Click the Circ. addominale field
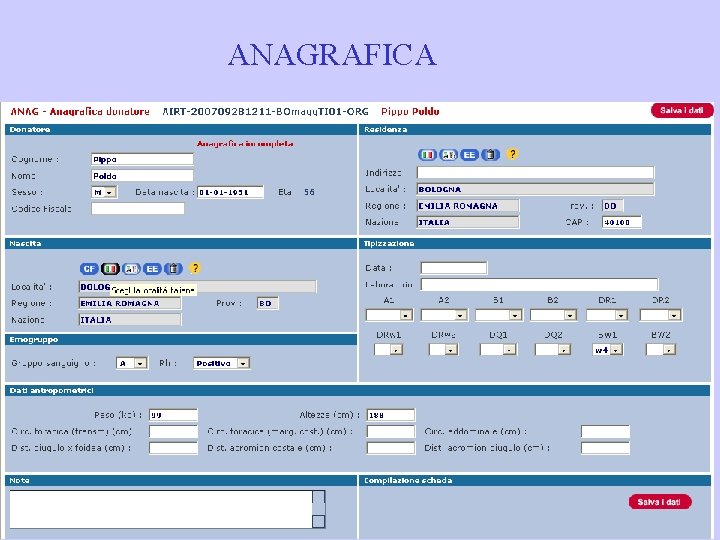This screenshot has height=540, width=720. point(605,432)
